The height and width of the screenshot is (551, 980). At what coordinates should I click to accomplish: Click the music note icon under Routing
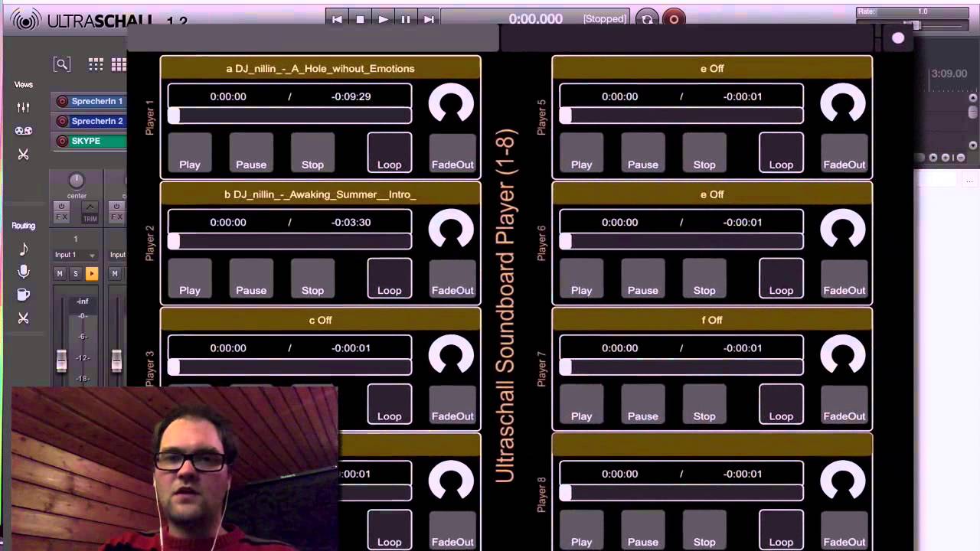(x=23, y=249)
